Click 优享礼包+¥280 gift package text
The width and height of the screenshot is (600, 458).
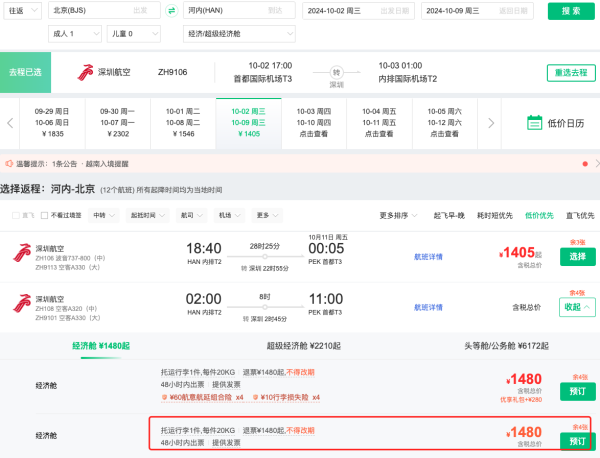[x=521, y=400]
